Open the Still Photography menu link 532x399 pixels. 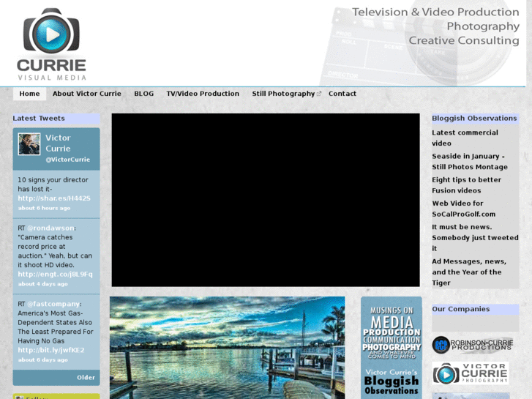coord(283,94)
